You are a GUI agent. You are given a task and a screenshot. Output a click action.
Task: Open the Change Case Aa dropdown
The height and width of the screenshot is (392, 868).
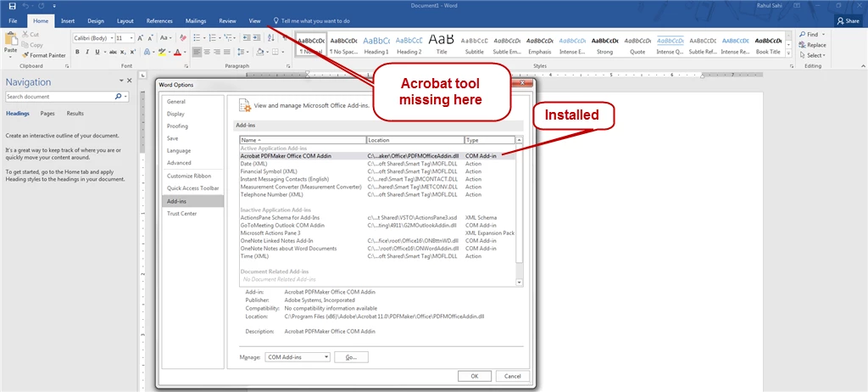[166, 38]
